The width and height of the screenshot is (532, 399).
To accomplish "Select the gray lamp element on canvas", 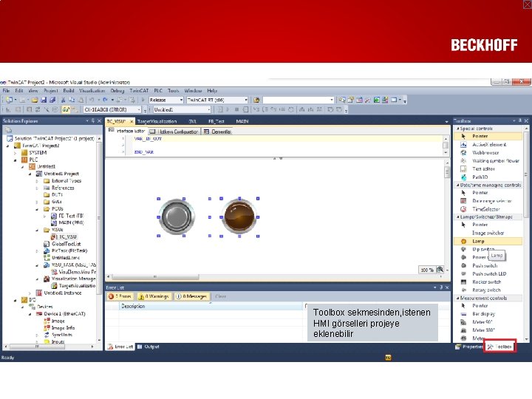I will (x=176, y=216).
